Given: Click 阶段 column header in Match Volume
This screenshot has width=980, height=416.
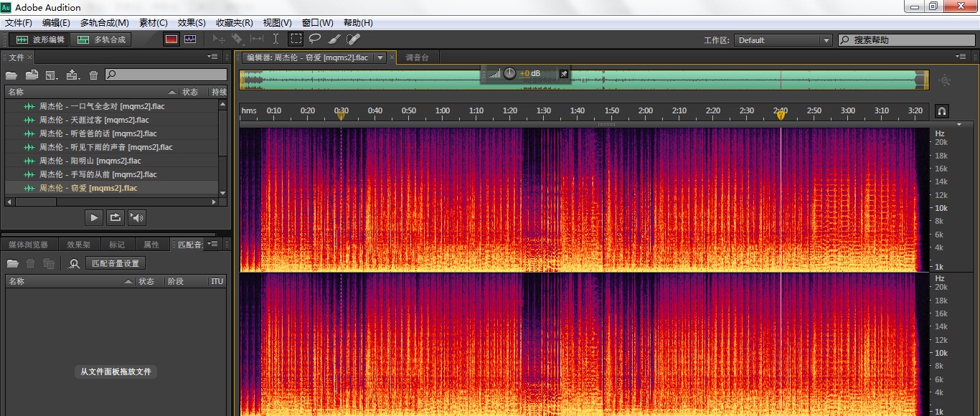Looking at the screenshot, I should 176,281.
